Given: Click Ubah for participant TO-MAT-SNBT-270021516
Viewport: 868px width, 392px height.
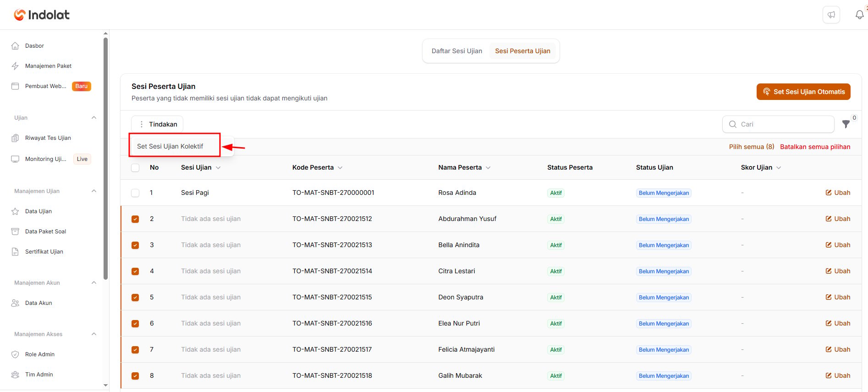Looking at the screenshot, I should coord(838,323).
